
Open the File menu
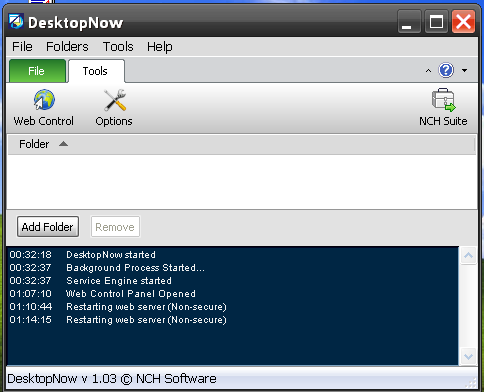click(22, 46)
